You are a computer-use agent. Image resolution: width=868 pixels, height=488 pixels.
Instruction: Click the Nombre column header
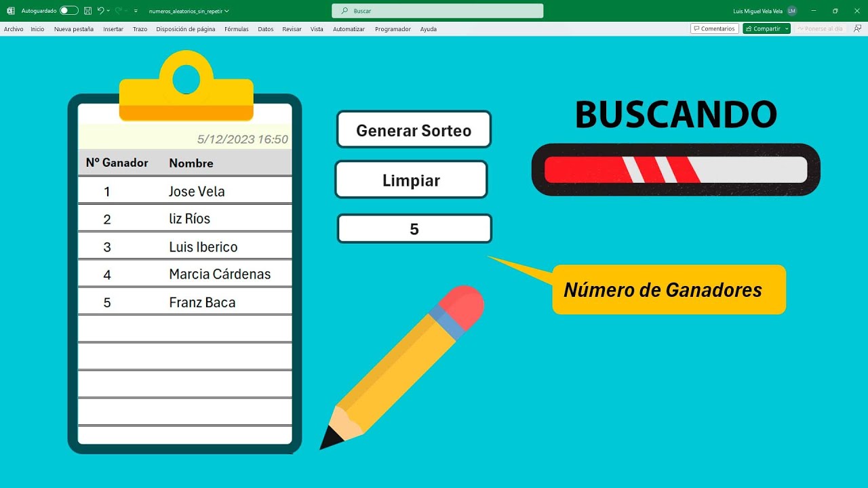191,163
